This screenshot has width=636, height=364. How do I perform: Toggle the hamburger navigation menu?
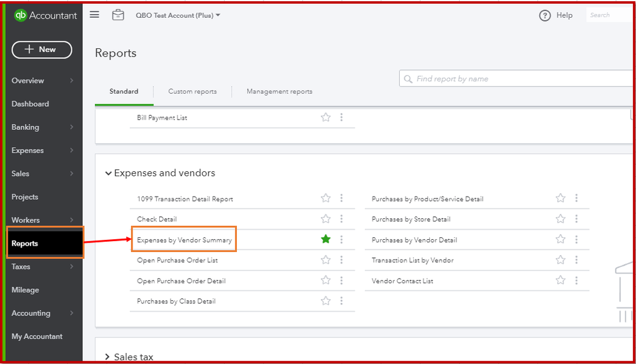pos(94,15)
